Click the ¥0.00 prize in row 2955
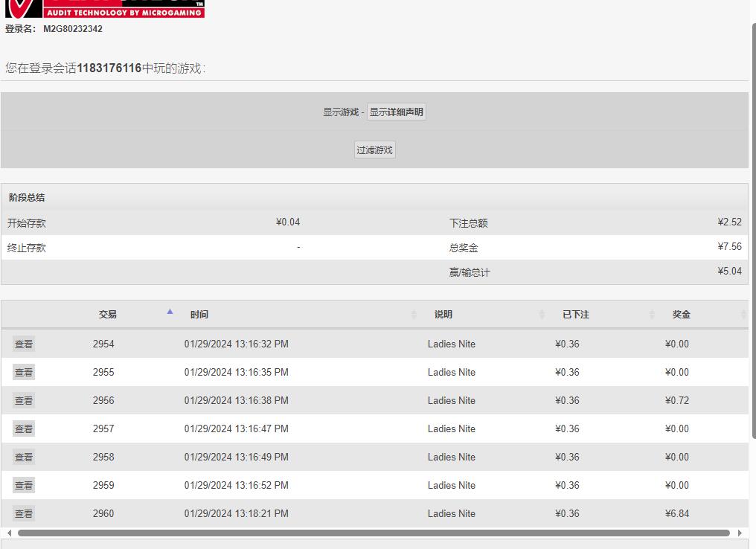 pos(677,372)
